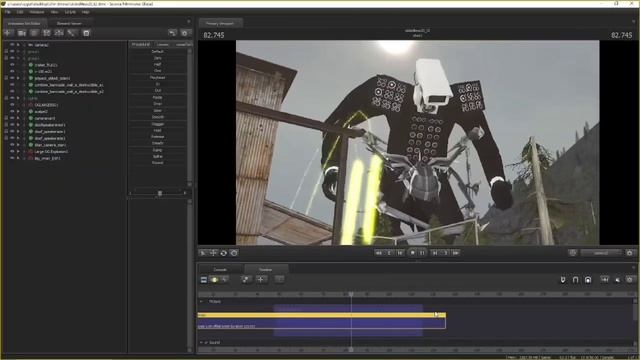Click the delete trash icon in Animation Set toolbar

[x=86, y=33]
